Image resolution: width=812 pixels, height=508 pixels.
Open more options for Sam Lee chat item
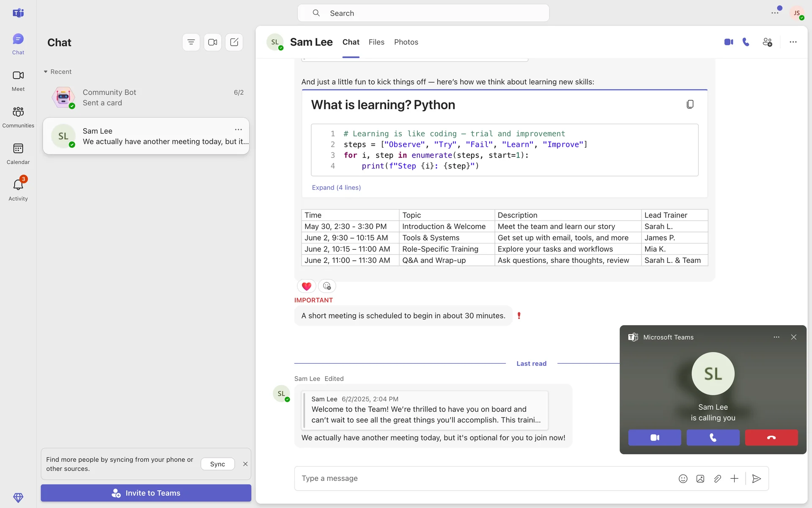pos(239,130)
